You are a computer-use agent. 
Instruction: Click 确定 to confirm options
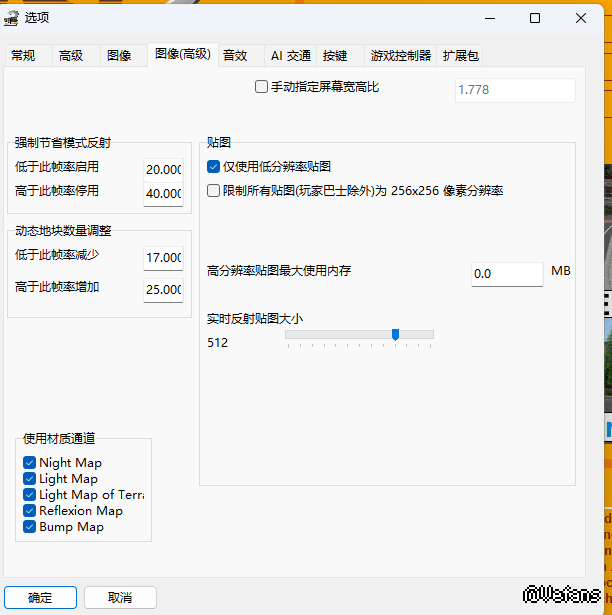pos(40,597)
